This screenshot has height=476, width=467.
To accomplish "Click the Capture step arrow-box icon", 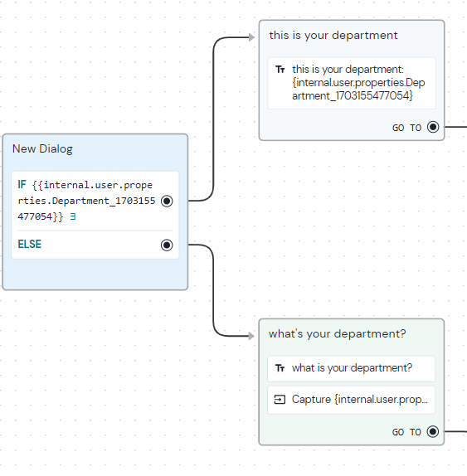I will (x=280, y=400).
